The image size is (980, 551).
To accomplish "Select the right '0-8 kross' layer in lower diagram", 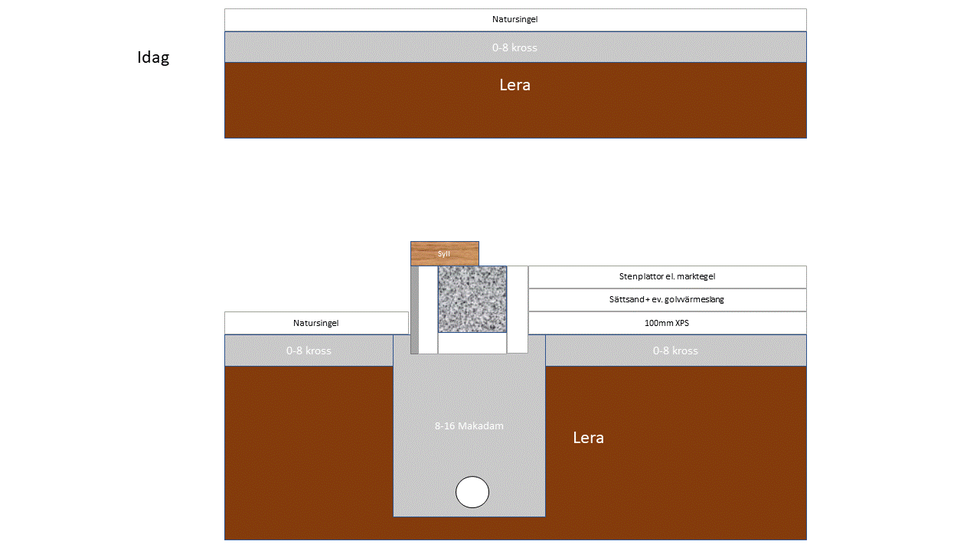I will point(676,350).
